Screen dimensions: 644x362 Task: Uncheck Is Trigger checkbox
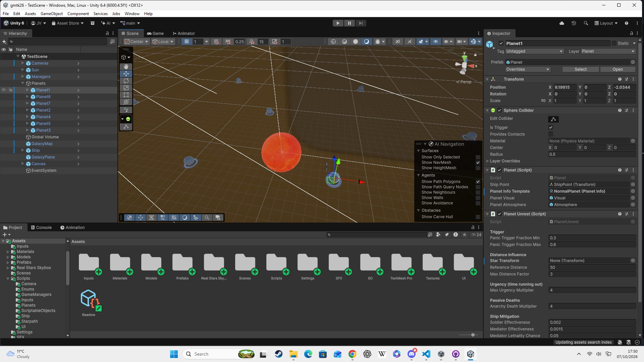551,127
